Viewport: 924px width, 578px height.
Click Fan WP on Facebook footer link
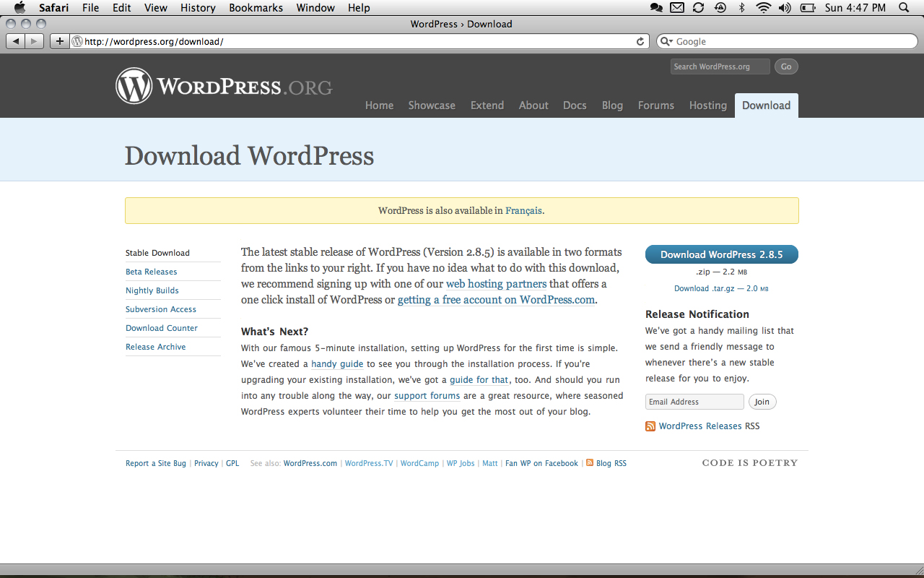(x=541, y=463)
